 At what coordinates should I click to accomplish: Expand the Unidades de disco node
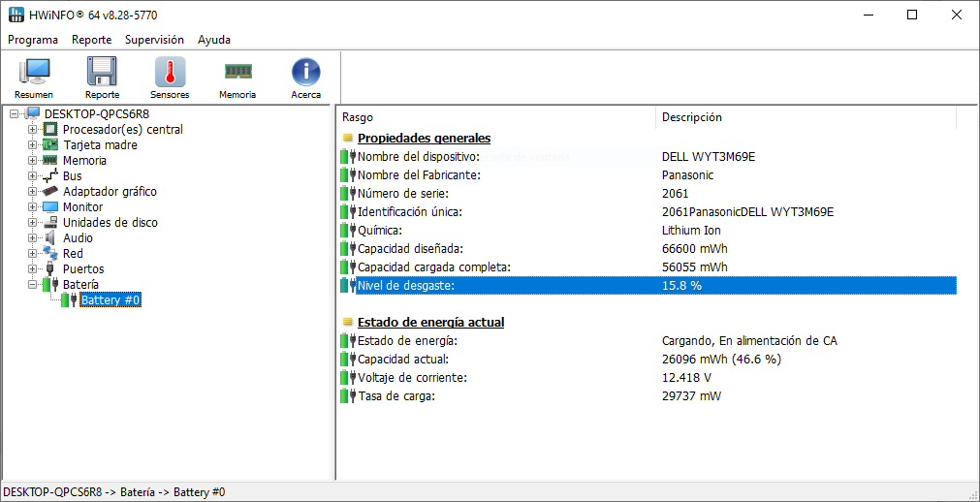tap(33, 223)
